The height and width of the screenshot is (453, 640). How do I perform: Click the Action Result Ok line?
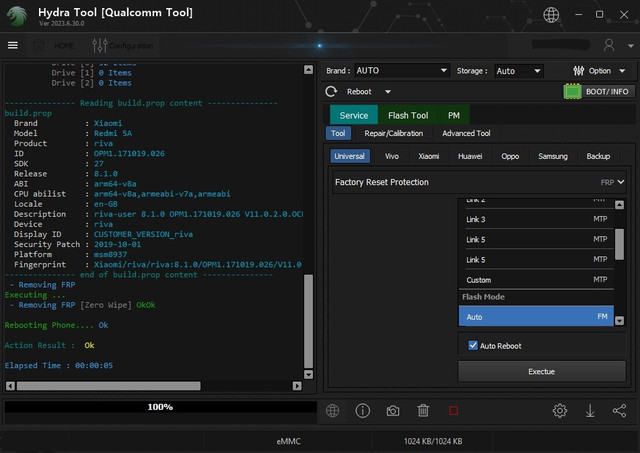pyautogui.click(x=49, y=345)
